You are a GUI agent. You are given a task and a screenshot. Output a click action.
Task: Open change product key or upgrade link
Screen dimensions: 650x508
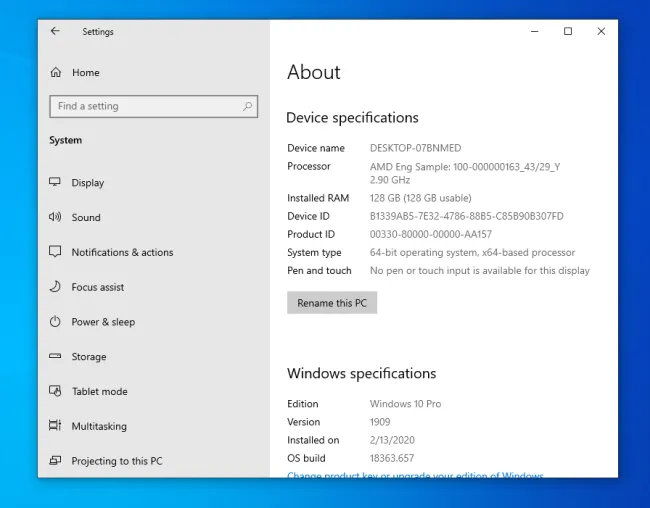[415, 476]
